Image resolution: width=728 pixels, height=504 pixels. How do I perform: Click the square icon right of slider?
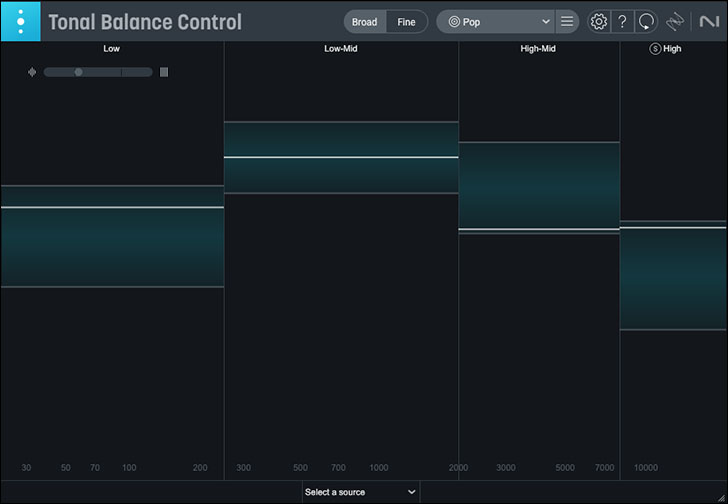tap(164, 72)
